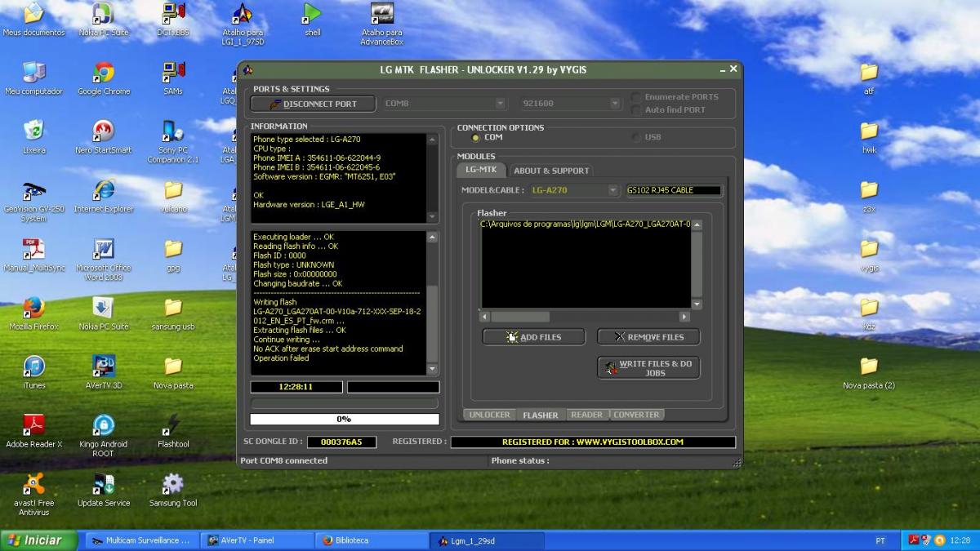Switch to the LG-MTK module tab
This screenshot has height=551, width=980.
(481, 170)
